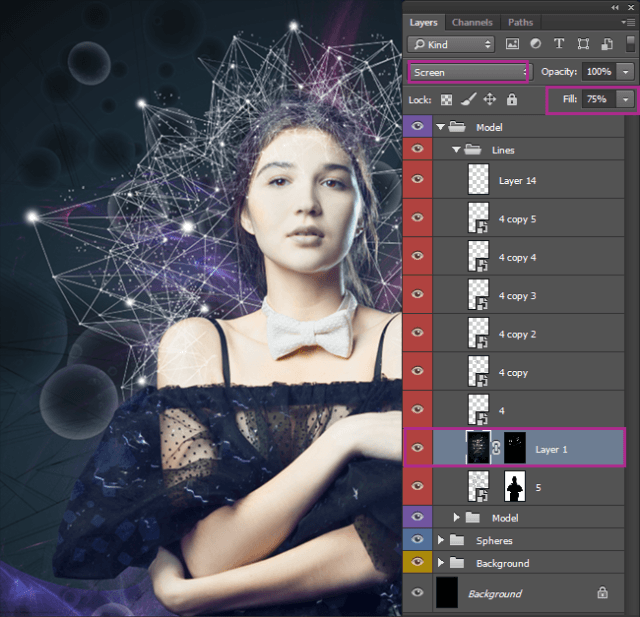Click the lock all padlock icon
This screenshot has width=640, height=617.
(x=511, y=100)
